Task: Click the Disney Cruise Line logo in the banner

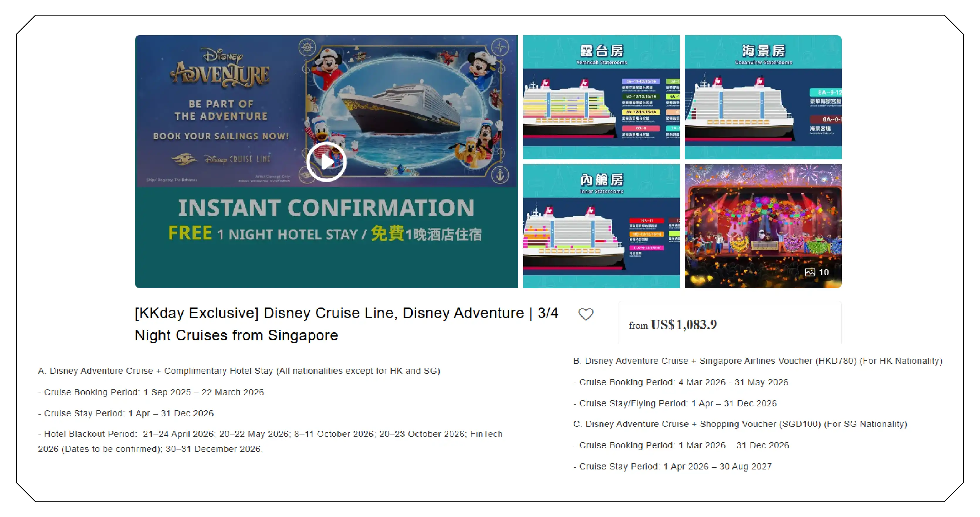Action: coord(221,159)
